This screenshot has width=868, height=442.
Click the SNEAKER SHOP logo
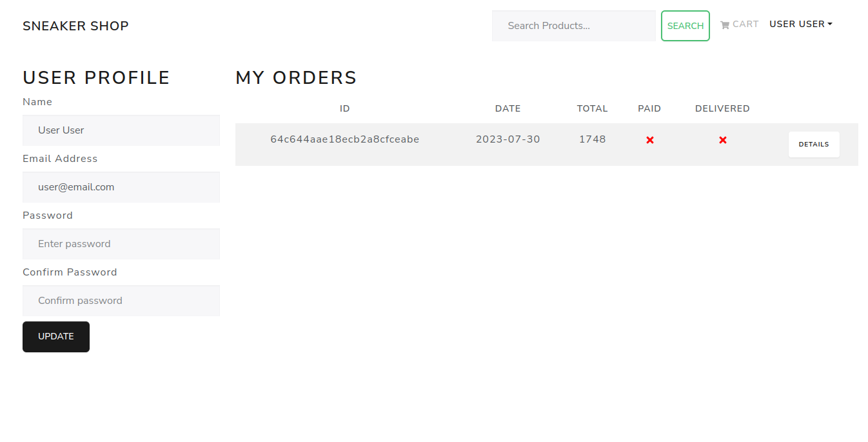tap(75, 26)
